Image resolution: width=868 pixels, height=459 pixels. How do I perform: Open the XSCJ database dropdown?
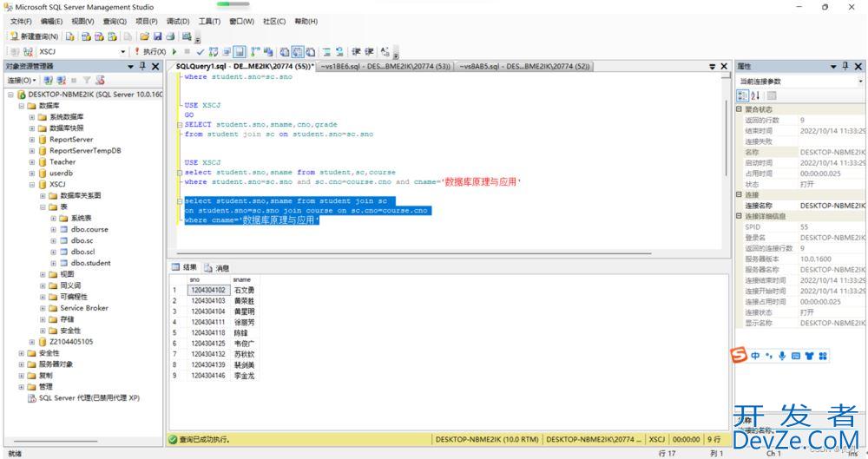tap(123, 51)
